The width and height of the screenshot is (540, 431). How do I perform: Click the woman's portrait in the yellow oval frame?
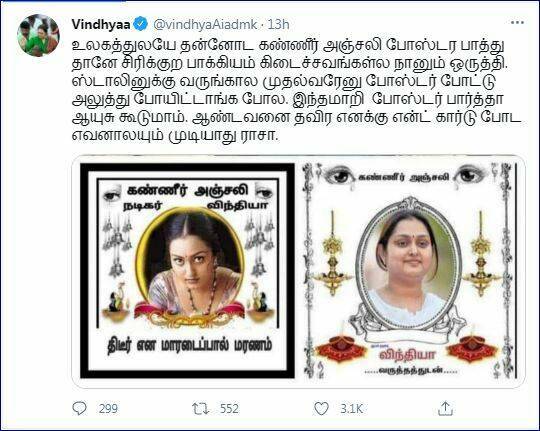tap(190, 263)
